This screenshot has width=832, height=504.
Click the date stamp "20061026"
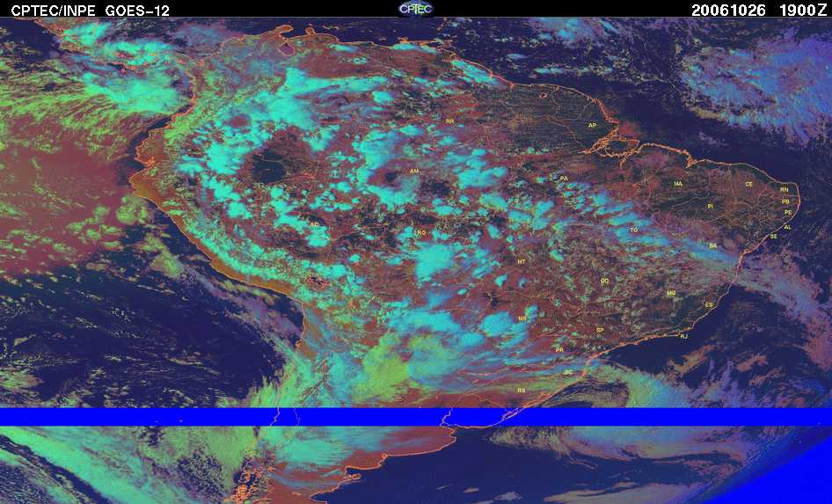point(728,10)
